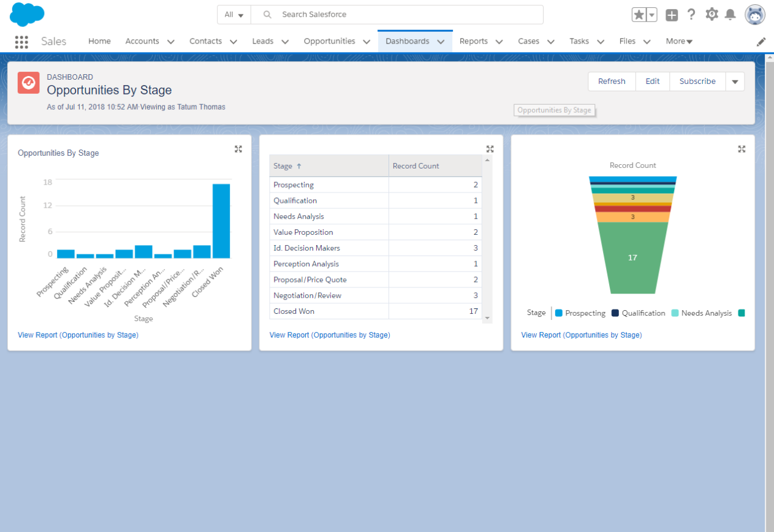Switch to the Reports tab

tap(474, 41)
